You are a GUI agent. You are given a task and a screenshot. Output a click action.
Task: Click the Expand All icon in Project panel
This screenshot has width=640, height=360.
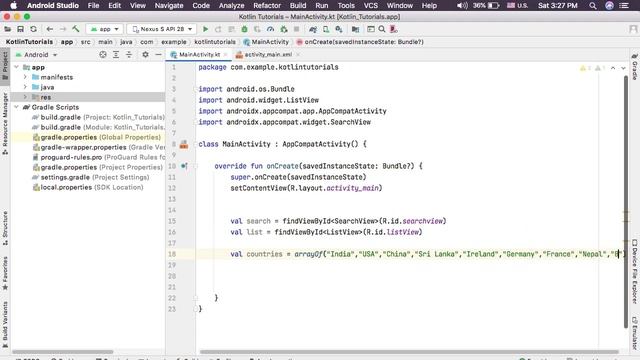(116, 55)
